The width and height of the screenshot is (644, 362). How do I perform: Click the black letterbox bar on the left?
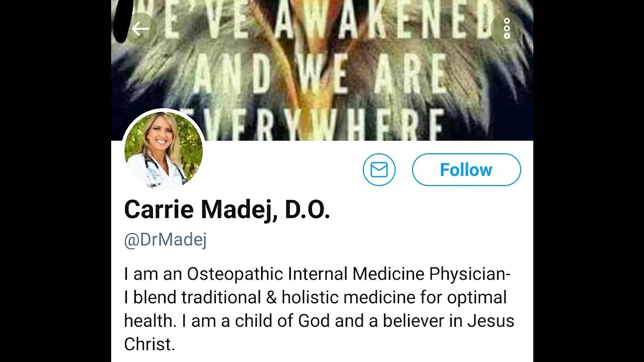pos(55,181)
